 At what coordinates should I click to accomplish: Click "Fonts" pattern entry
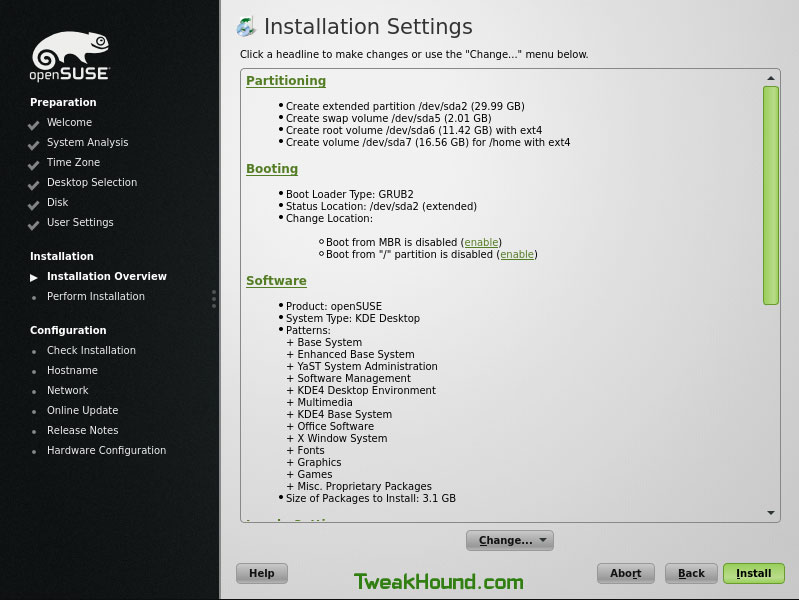pyautogui.click(x=311, y=451)
